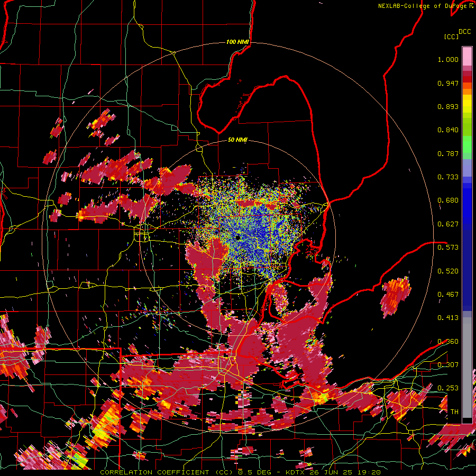Click the [CC] legend unit label
The image size is (476, 476).
click(451, 36)
